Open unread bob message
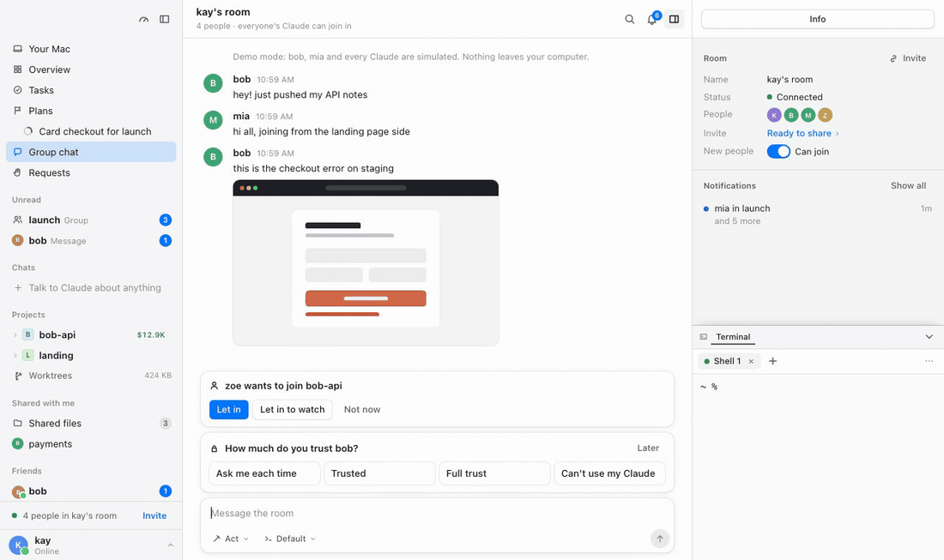Viewport: 944px width, 560px height. tap(91, 241)
